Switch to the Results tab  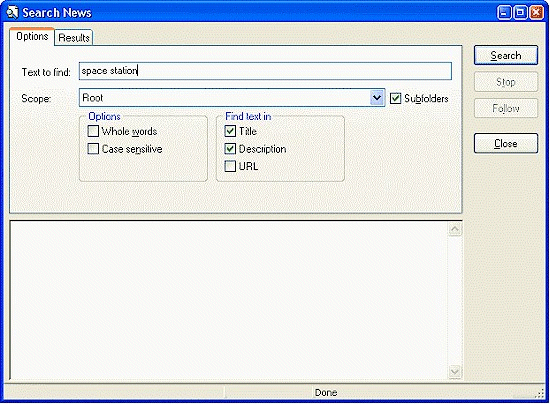[74, 38]
